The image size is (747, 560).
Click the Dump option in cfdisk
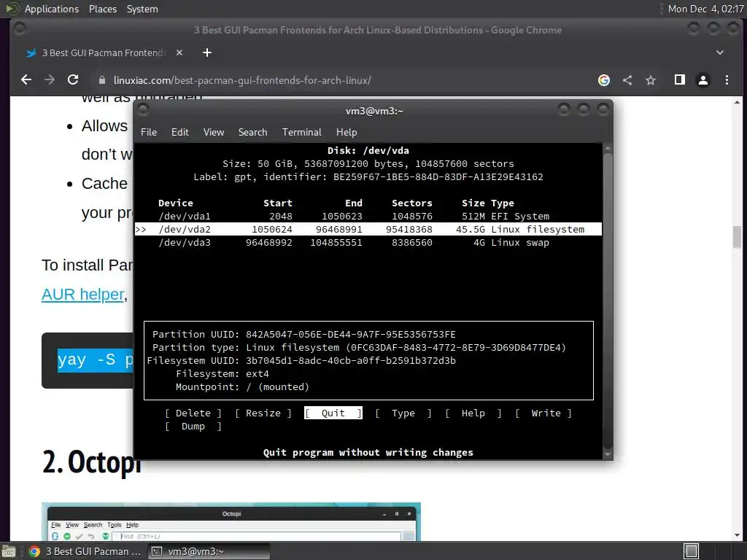click(x=193, y=427)
